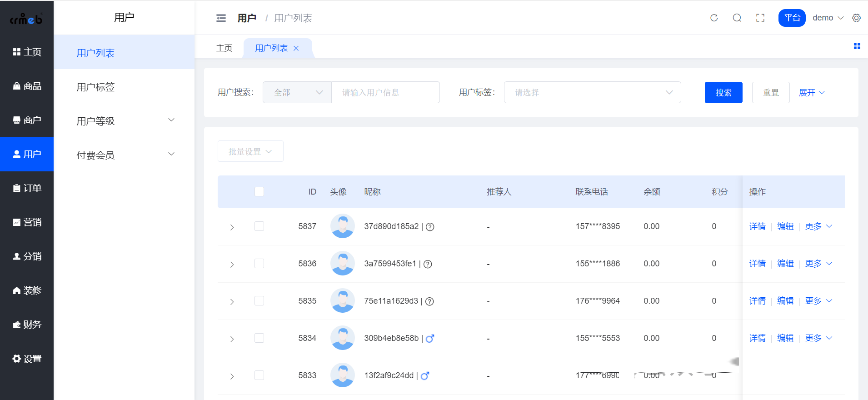This screenshot has height=400, width=868.
Task: Expand the row for user 5835
Action: [x=232, y=302]
